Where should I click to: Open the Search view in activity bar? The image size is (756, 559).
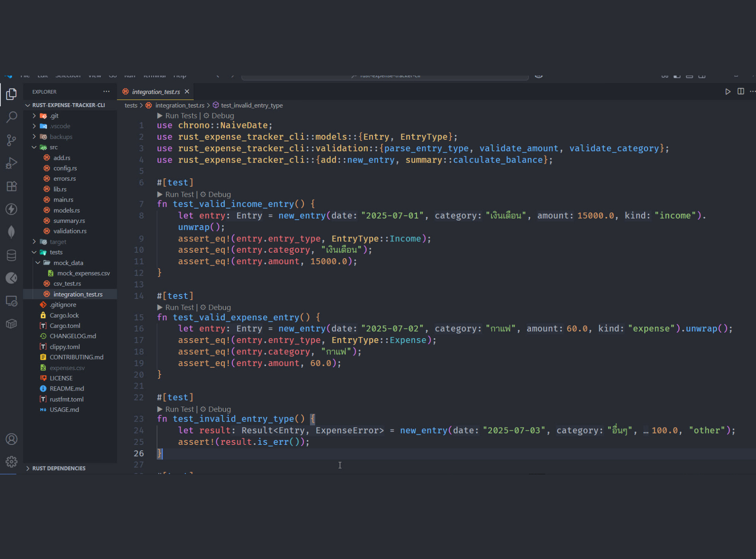pos(11,117)
